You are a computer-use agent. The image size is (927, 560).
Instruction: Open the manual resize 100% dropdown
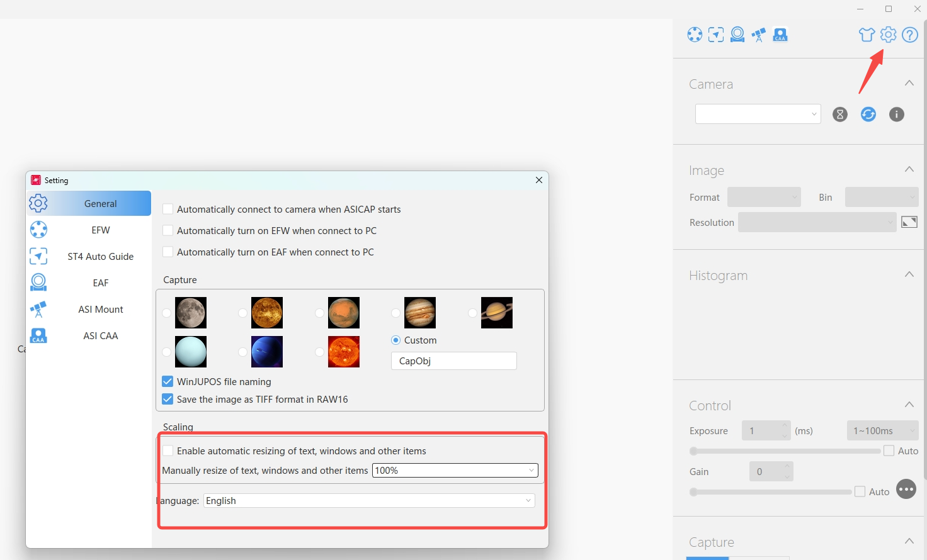[455, 471]
